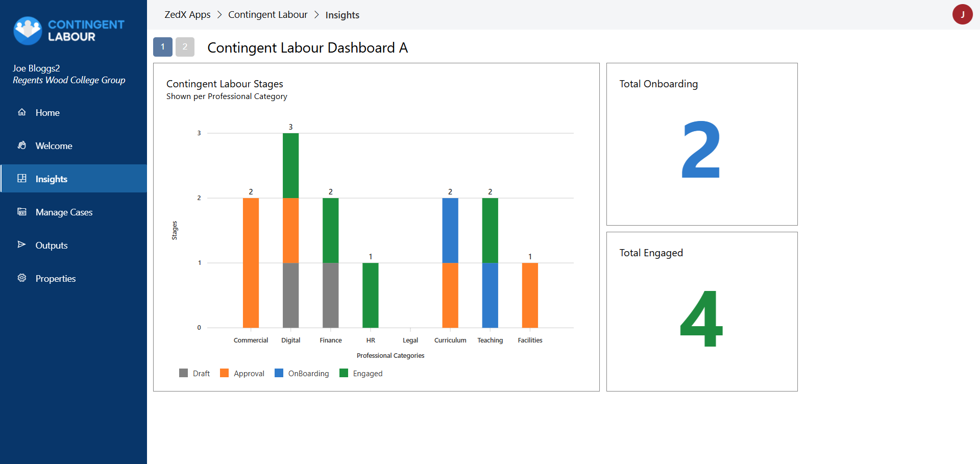Click the Welcome waving hand icon
The height and width of the screenshot is (464, 980).
22,145
